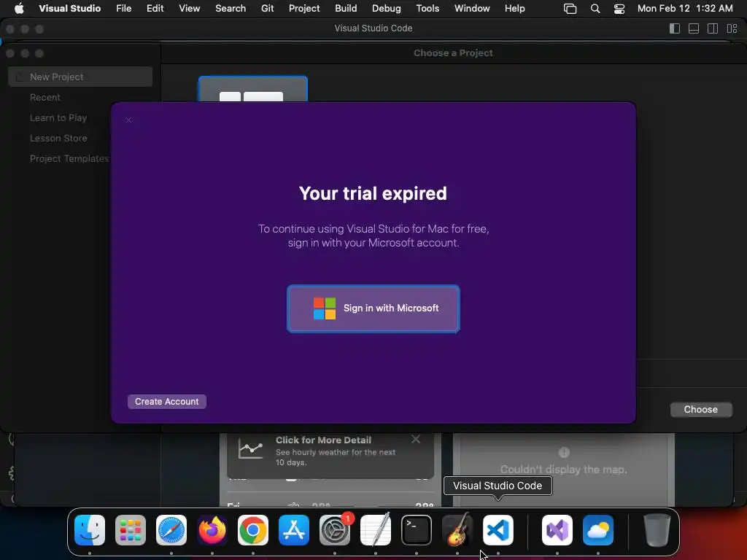This screenshot has height=560, width=747.
Task: Open Spotlight search in menu bar
Action: click(x=595, y=9)
